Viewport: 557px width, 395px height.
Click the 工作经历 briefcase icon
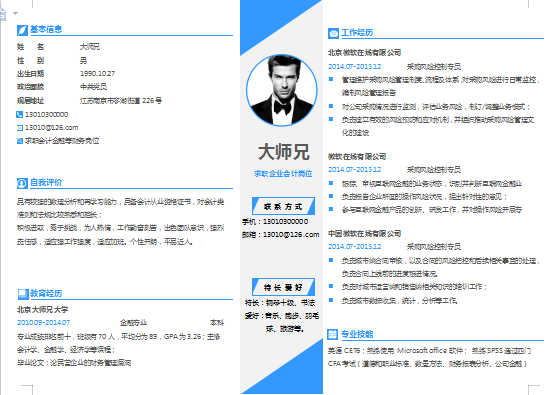tap(333, 33)
